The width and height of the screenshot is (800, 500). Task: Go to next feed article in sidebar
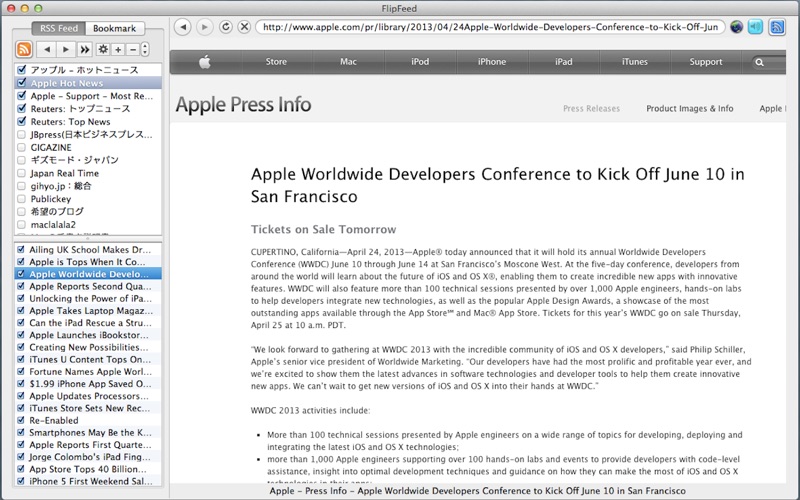[x=66, y=49]
